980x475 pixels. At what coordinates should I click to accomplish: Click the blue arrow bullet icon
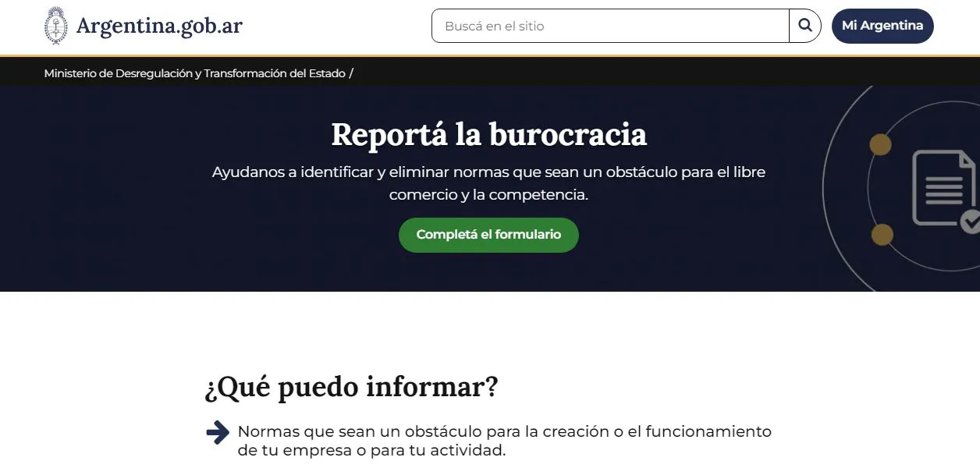pyautogui.click(x=217, y=431)
